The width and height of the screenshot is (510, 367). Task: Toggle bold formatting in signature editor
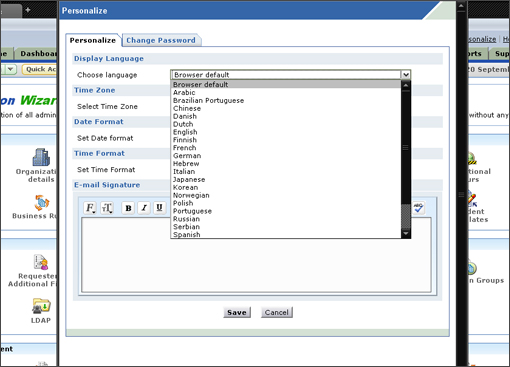coord(128,208)
